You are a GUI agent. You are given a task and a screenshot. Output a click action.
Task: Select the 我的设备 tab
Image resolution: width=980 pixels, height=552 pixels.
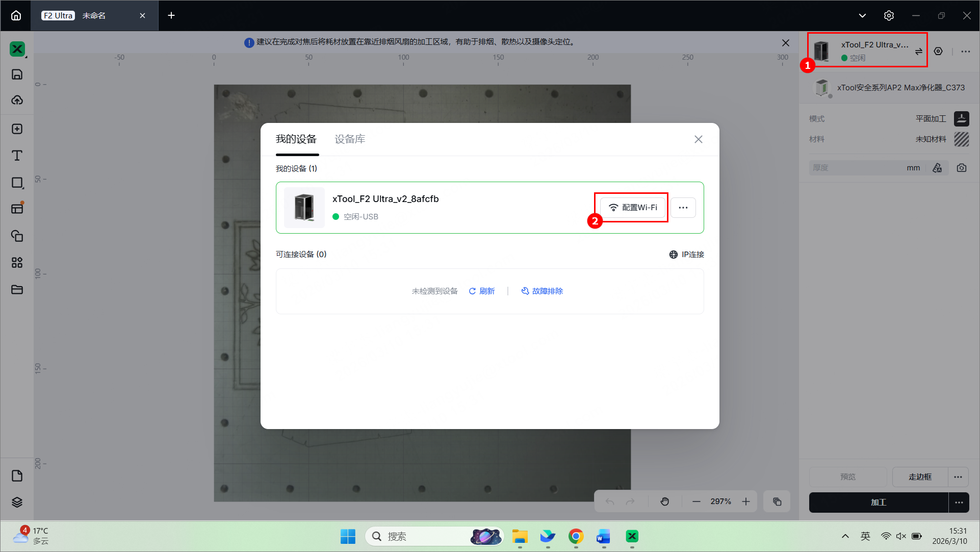point(296,139)
